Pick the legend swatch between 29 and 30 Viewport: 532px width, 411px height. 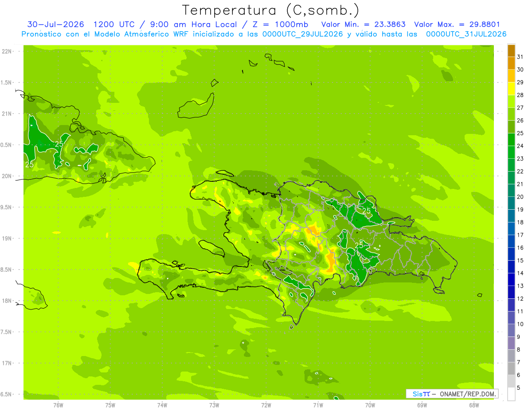click(511, 76)
